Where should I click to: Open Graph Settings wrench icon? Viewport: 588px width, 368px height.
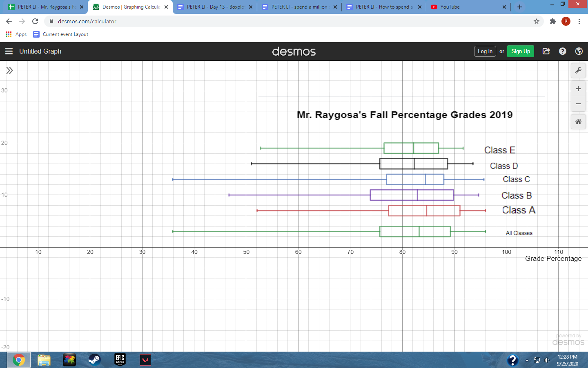578,70
